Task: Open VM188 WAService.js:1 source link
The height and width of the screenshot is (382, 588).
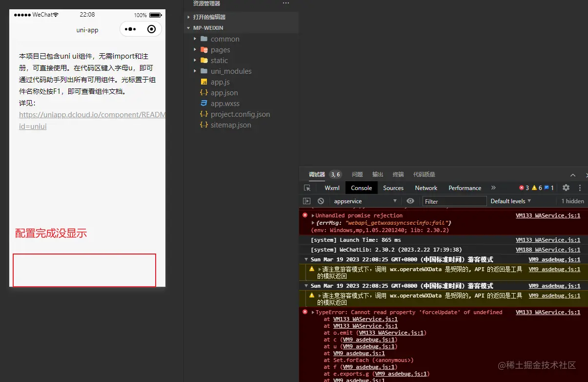Action: [x=548, y=250]
